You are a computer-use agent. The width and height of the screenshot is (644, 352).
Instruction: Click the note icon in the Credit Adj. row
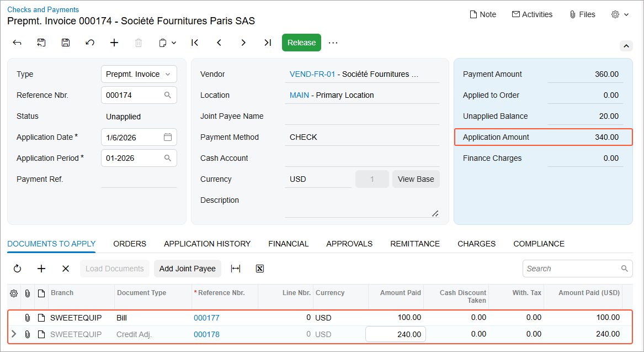pos(41,334)
